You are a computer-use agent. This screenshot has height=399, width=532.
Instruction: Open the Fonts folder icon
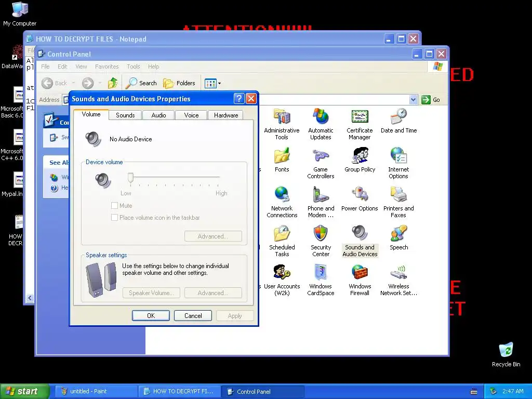tap(282, 160)
